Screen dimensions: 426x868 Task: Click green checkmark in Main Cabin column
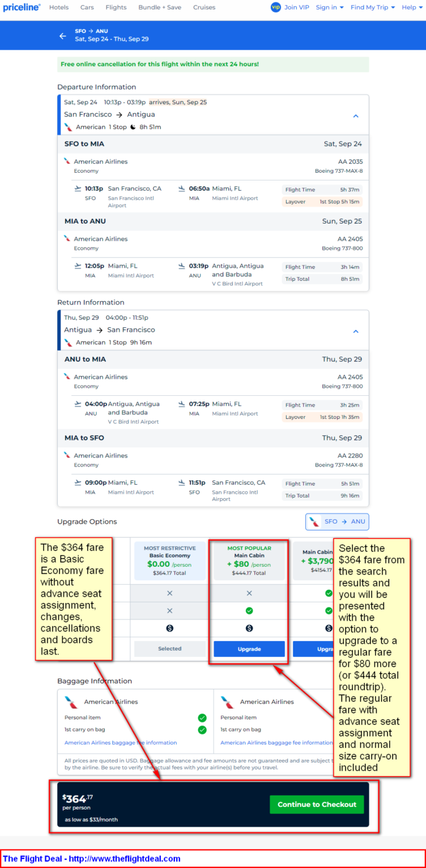coord(249,611)
